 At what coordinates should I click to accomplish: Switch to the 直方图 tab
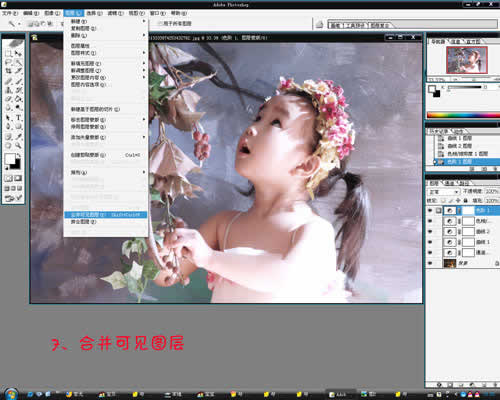pos(473,42)
